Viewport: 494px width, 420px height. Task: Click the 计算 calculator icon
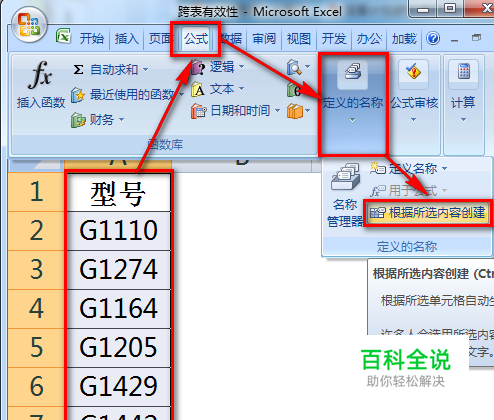(x=464, y=72)
